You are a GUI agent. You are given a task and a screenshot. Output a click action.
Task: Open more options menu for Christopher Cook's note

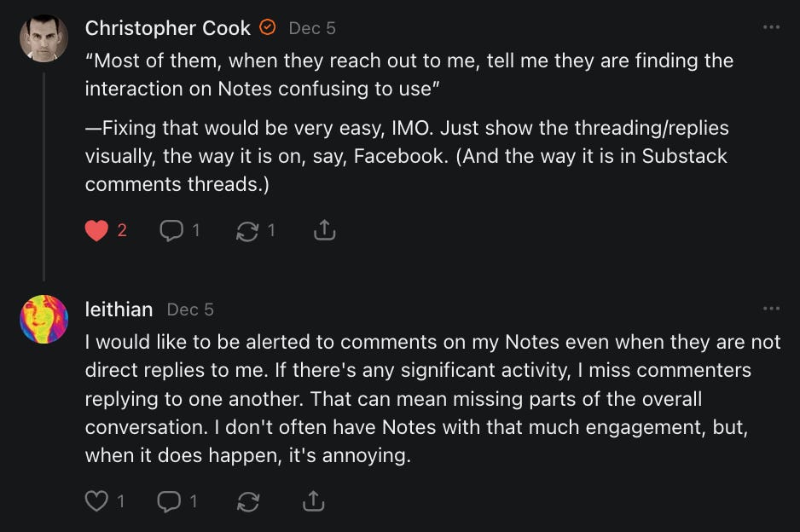[772, 27]
